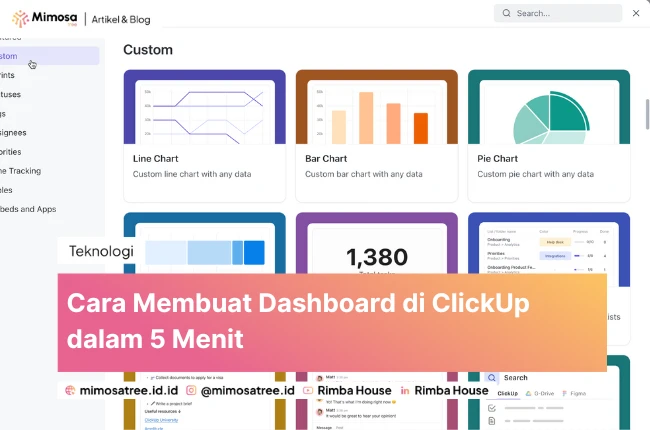Open the Embeds and Apps category
The image size is (650, 430).
tap(28, 209)
